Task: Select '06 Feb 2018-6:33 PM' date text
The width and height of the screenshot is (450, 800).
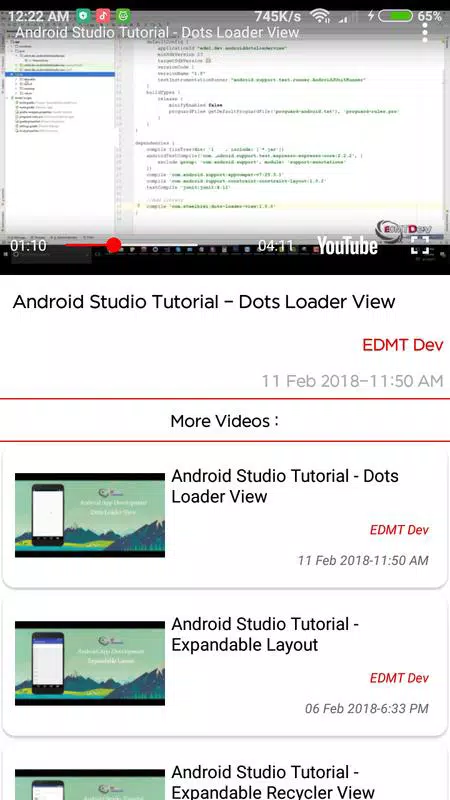Action: (x=367, y=708)
